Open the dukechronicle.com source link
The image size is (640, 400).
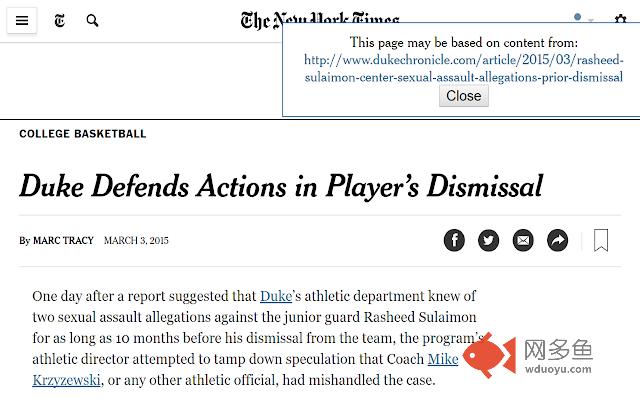464,69
